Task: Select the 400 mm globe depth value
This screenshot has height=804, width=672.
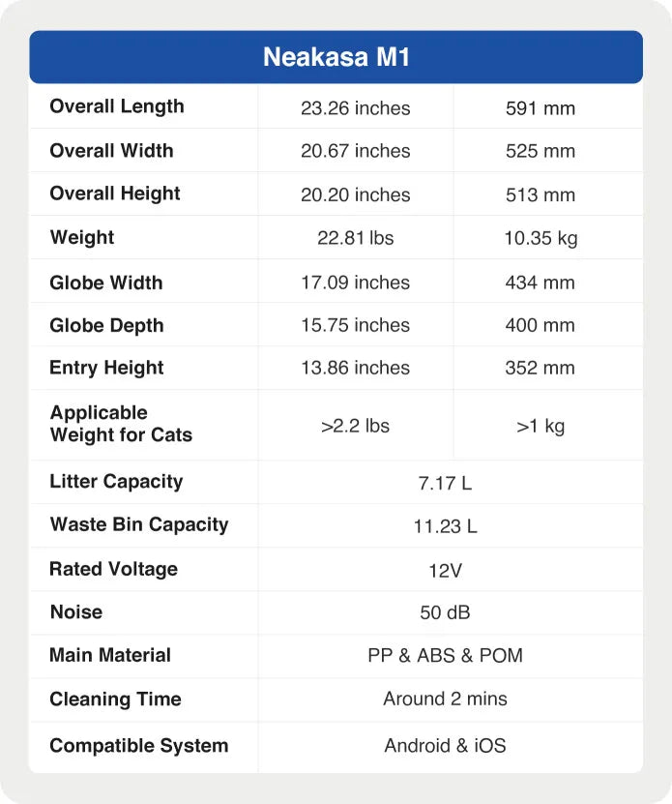Action: [x=540, y=325]
